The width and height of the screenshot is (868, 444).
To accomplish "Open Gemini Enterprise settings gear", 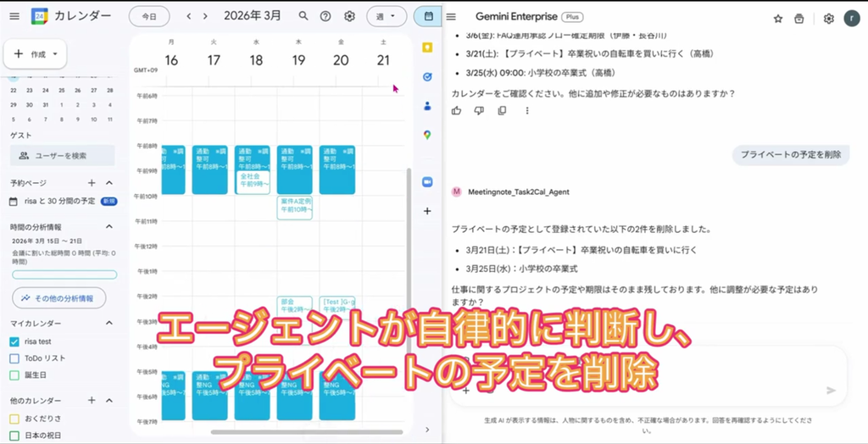I will (829, 19).
